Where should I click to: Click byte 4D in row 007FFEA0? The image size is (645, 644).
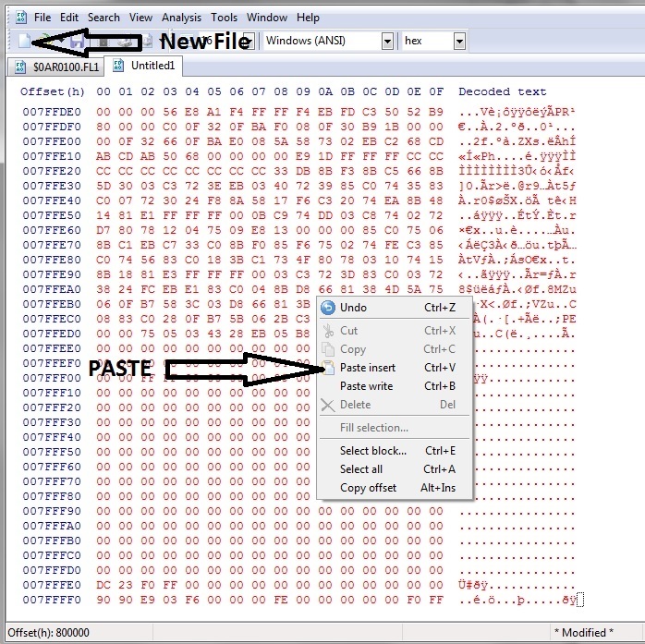[392, 289]
